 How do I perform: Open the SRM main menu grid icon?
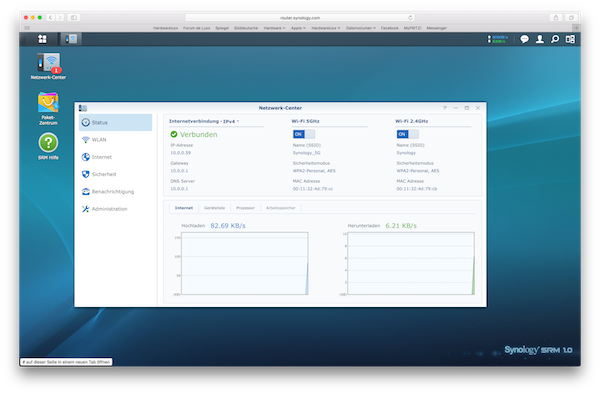click(42, 39)
